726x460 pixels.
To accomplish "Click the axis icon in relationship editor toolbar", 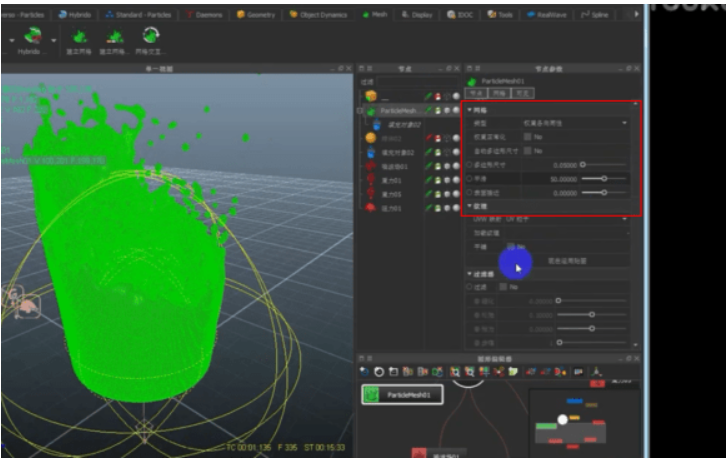I will coord(597,371).
